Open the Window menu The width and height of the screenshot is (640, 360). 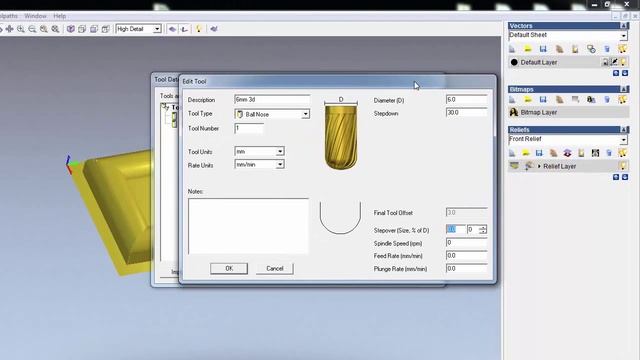pos(36,16)
